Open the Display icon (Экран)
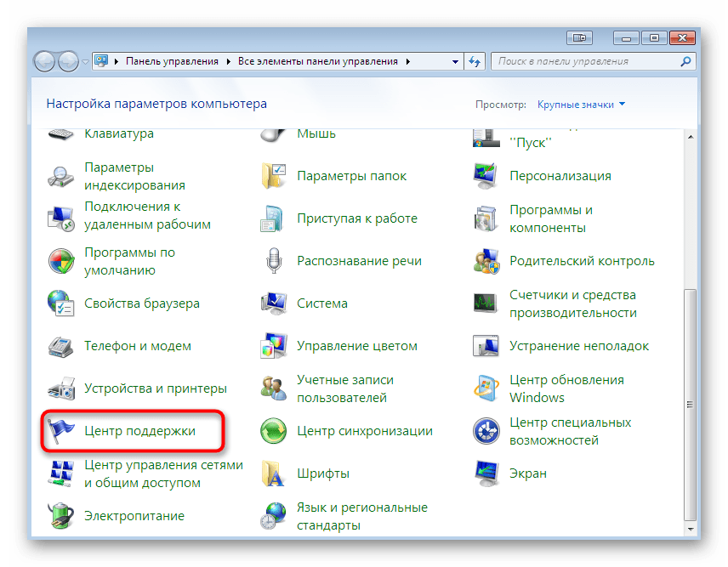Image resolution: width=728 pixels, height=567 pixels. click(486, 473)
